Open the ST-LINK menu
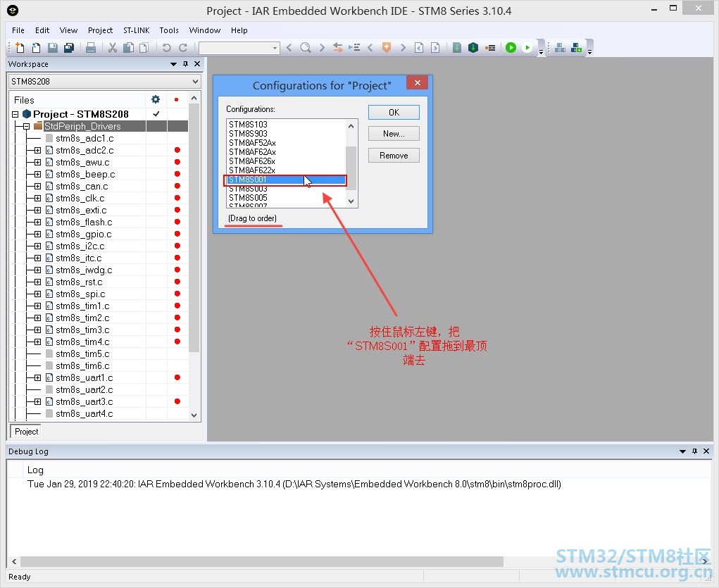This screenshot has width=719, height=588. click(136, 30)
